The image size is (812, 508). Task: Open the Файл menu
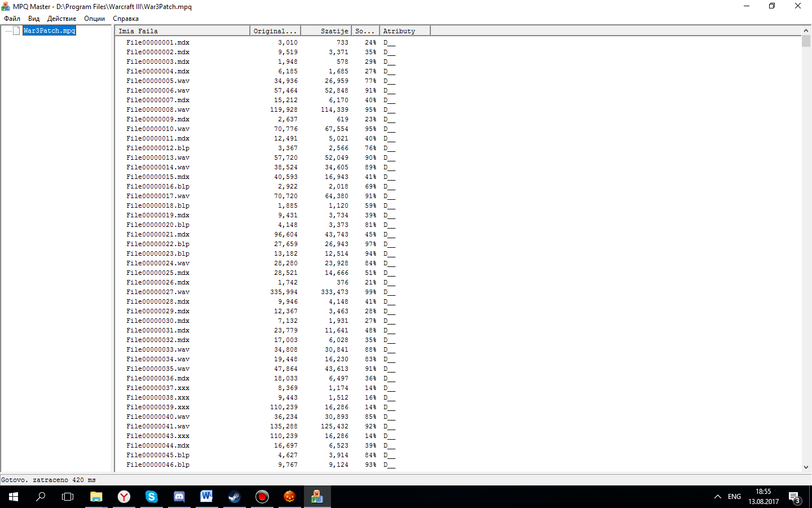(x=12, y=19)
